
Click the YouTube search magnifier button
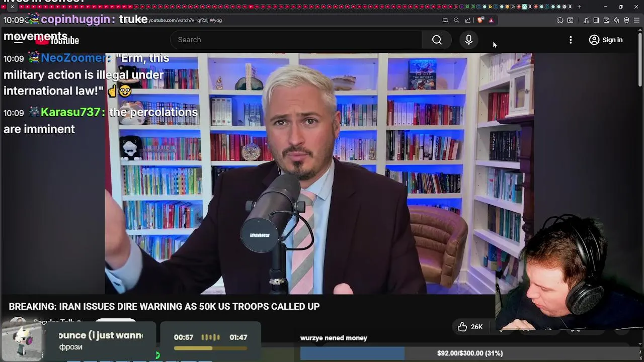tap(437, 40)
